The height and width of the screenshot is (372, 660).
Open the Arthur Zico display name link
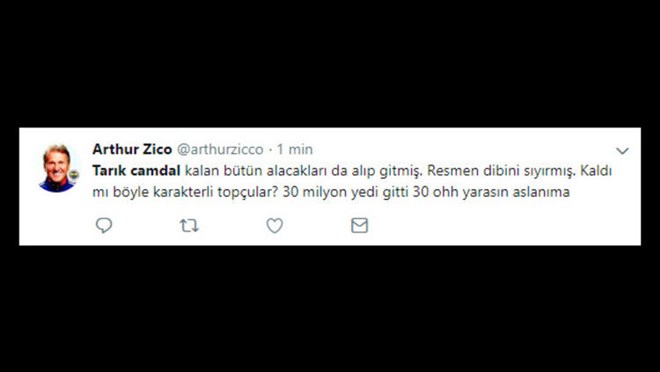pyautogui.click(x=132, y=149)
